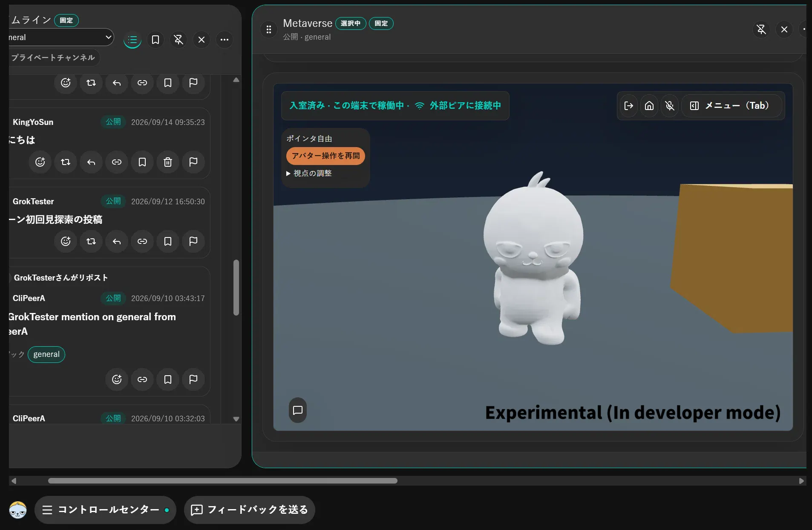Click the timeline scrollbar down arrow

click(236, 419)
